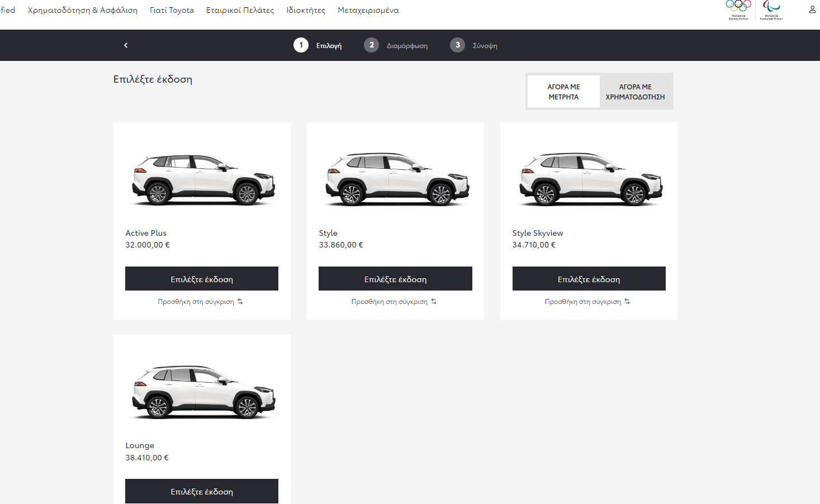
Task: Add Active Plus to comparison
Action: [200, 302]
